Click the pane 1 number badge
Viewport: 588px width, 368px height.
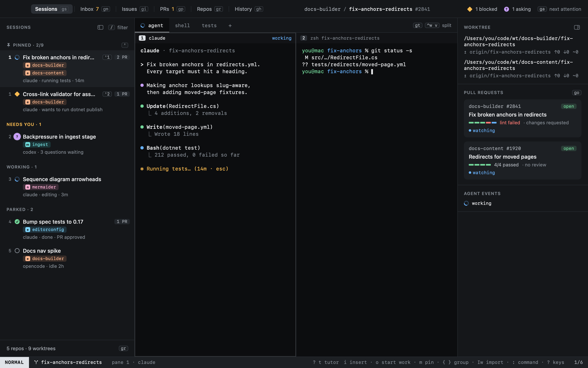pos(142,38)
